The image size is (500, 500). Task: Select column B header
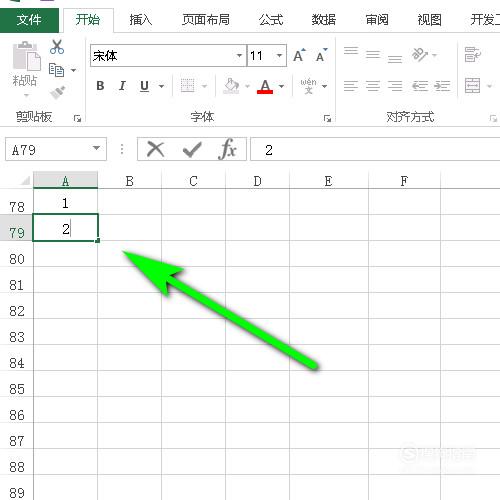[x=129, y=181]
